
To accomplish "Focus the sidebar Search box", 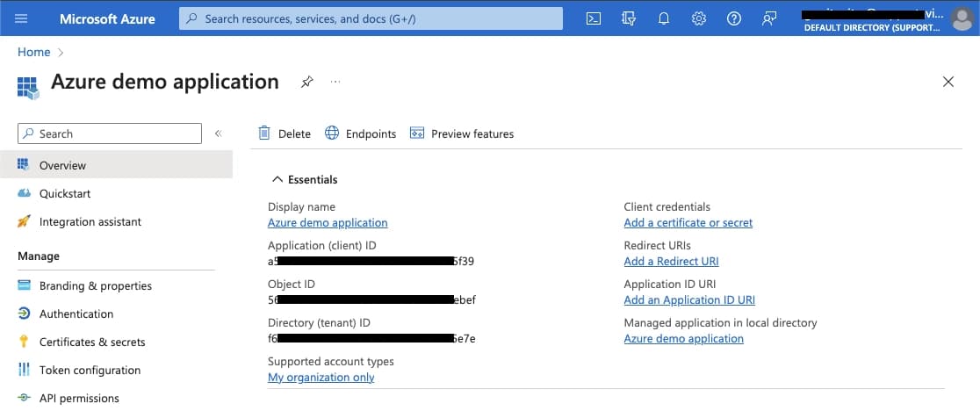I will 110,133.
